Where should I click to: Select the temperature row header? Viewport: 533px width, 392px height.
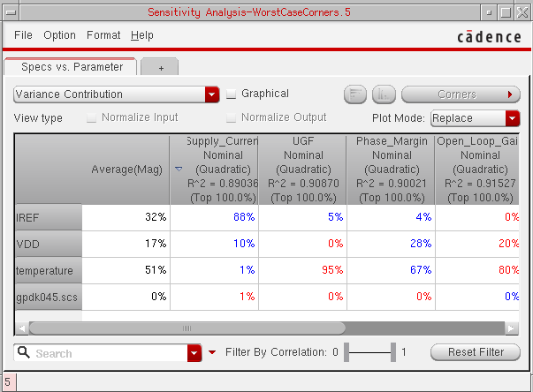[x=49, y=270]
